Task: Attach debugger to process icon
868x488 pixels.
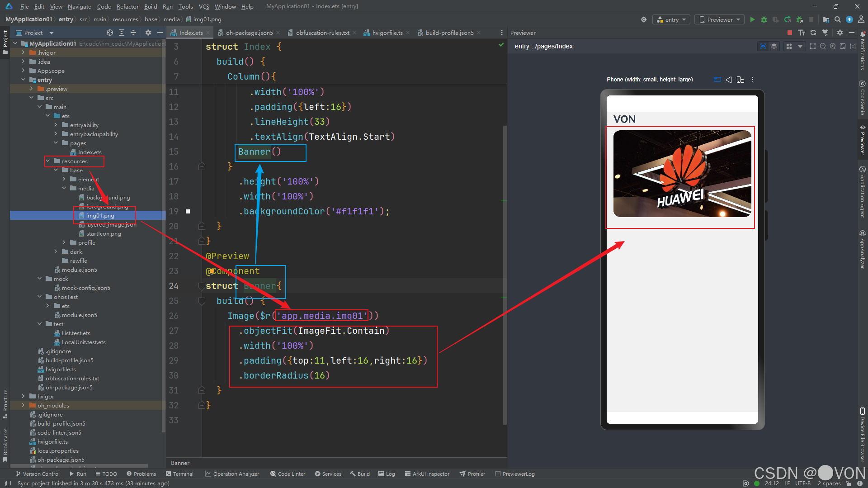Action: pos(799,19)
